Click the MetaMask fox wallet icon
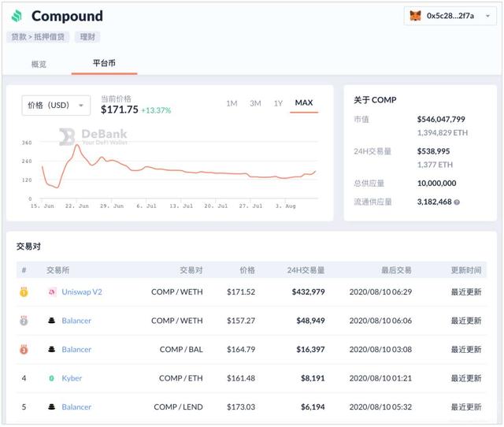 [x=415, y=16]
